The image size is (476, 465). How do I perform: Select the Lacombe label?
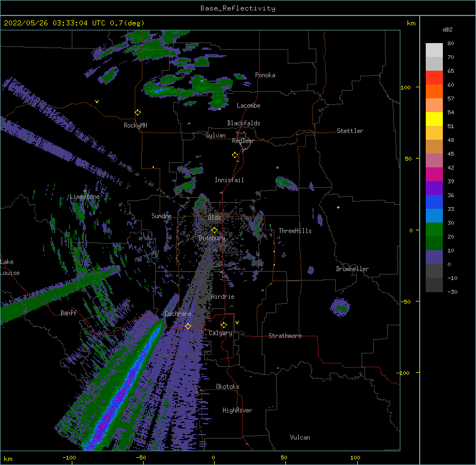tap(248, 105)
